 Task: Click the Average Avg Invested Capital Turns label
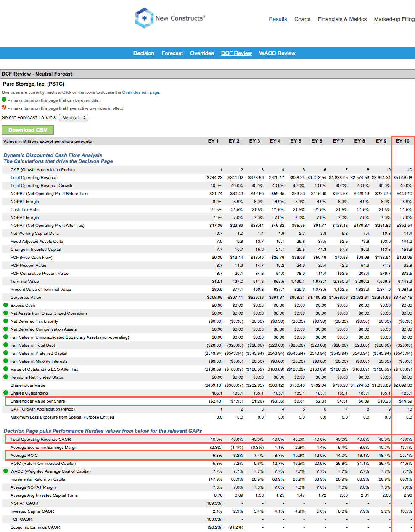(44, 495)
